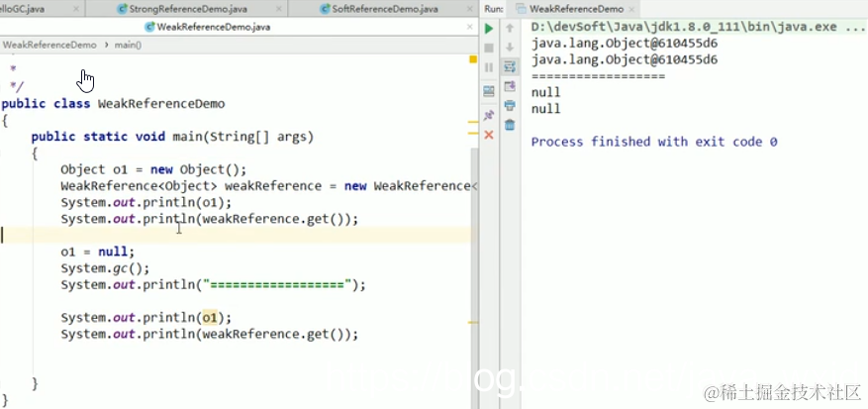Image resolution: width=868 pixels, height=409 pixels.
Task: Click main() in the breadcrumb bar
Action: tap(128, 45)
